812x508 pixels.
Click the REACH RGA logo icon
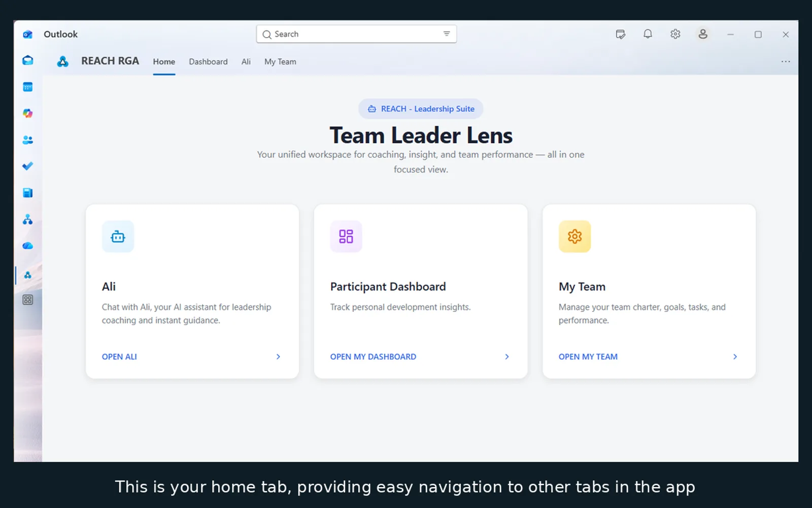[x=63, y=61]
